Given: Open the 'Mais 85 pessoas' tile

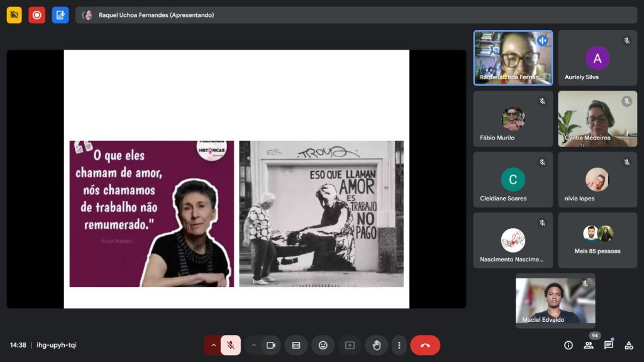Looking at the screenshot, I should click(597, 241).
